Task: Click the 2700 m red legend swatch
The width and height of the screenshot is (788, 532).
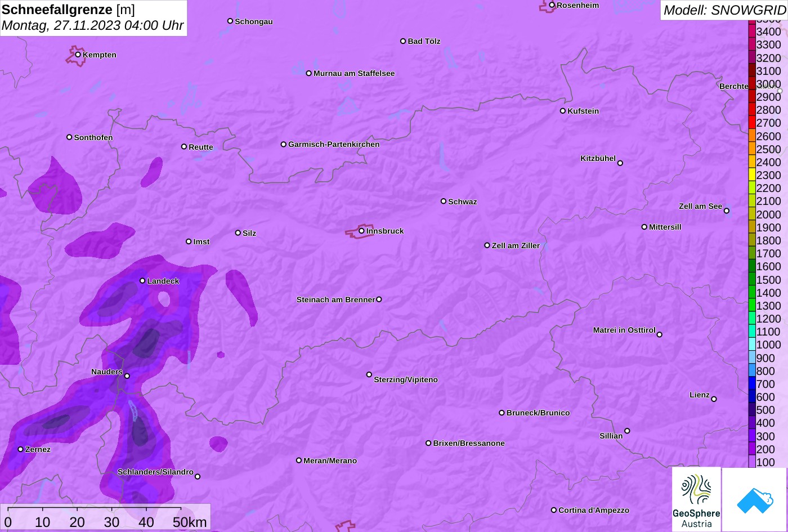Action: click(x=752, y=123)
